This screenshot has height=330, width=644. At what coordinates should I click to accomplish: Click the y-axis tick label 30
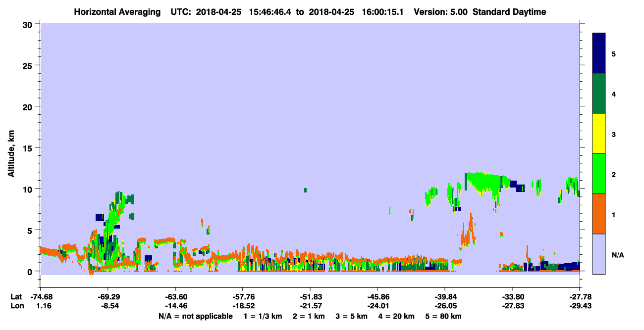(29, 24)
